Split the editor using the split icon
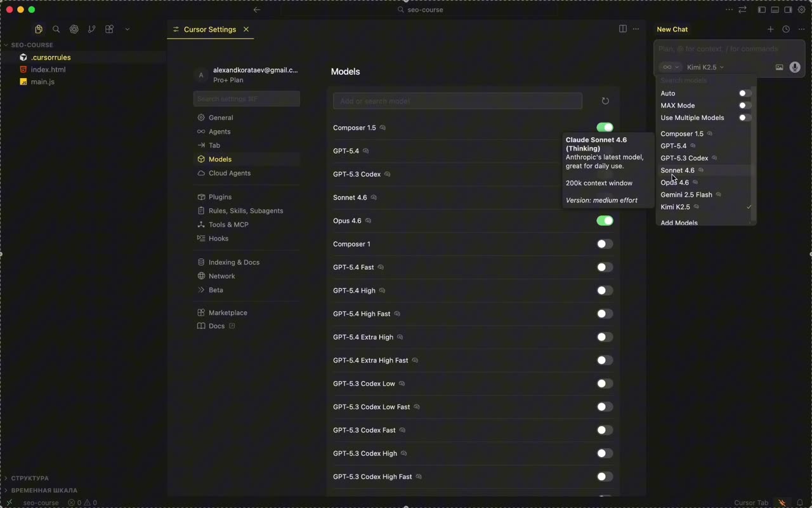 point(623,29)
